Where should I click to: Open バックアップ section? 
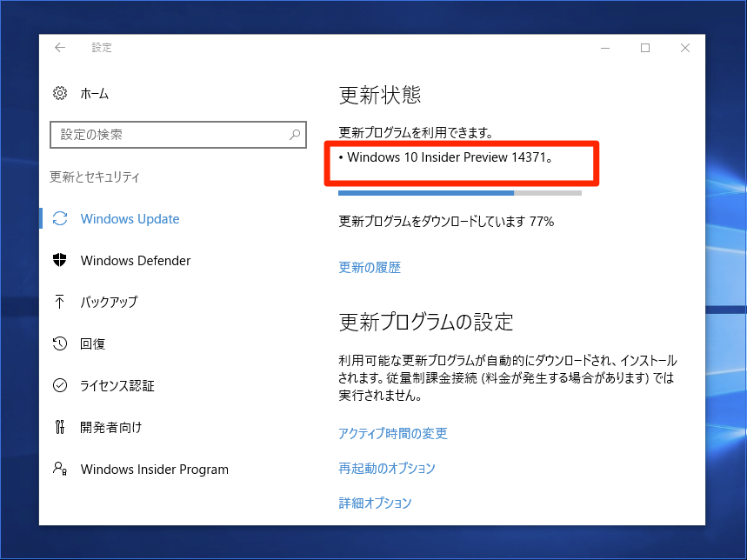(x=109, y=302)
